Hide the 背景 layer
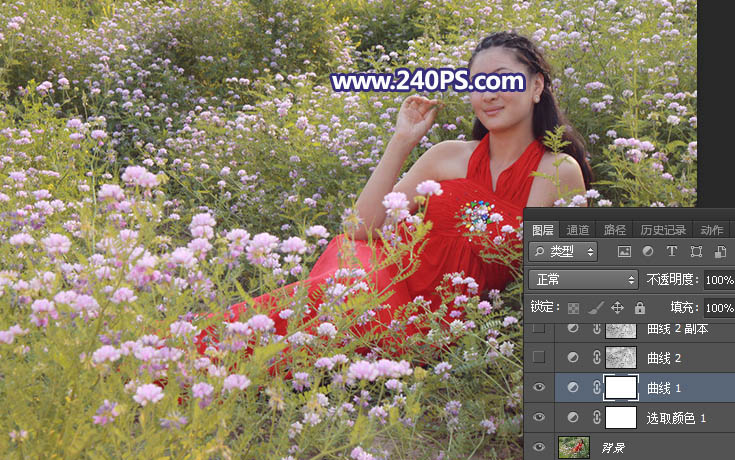 pos(540,446)
